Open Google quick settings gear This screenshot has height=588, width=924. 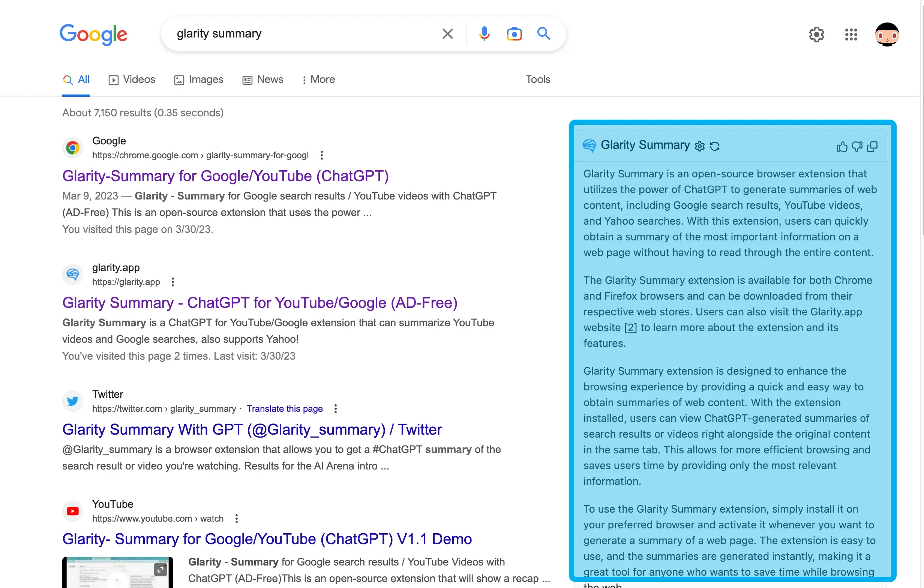click(x=817, y=34)
